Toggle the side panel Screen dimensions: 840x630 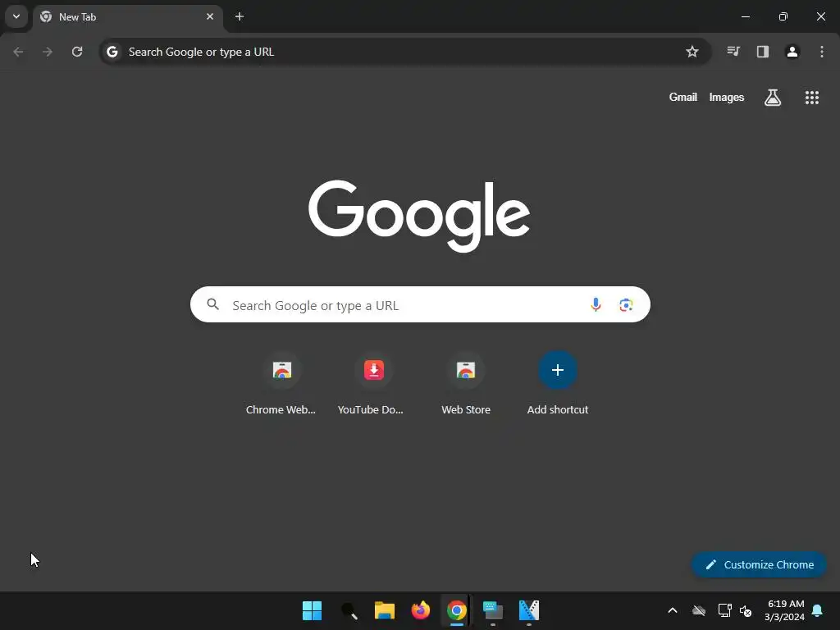763,52
